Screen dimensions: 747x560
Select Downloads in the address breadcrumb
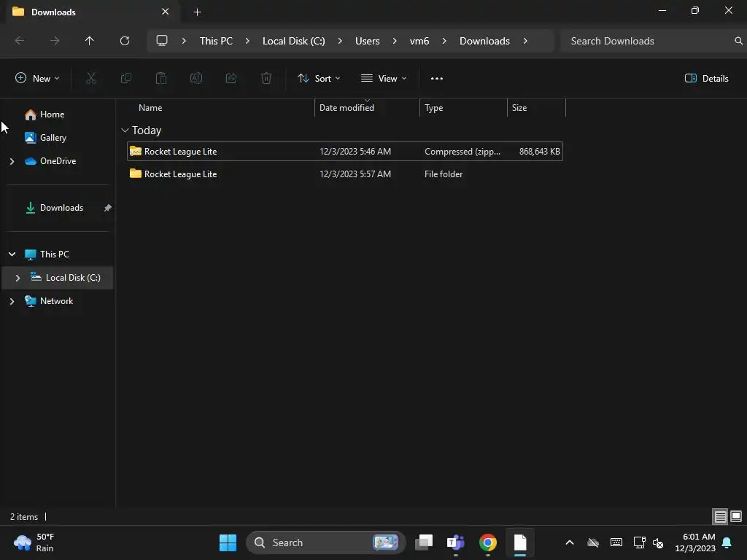click(484, 41)
